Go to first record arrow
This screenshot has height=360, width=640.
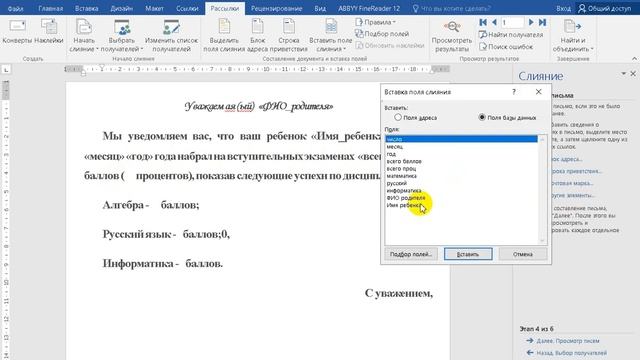(x=483, y=22)
